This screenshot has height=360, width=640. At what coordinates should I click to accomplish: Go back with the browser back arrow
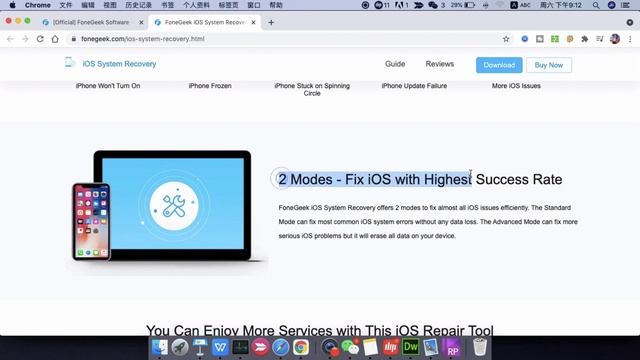(10, 39)
